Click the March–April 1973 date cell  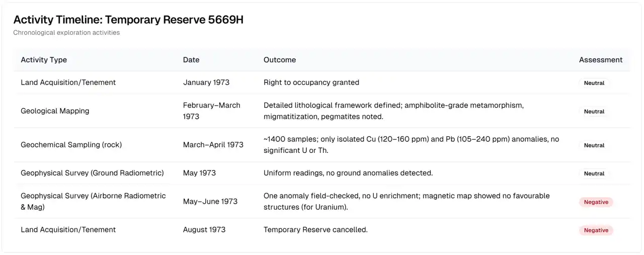(x=213, y=145)
